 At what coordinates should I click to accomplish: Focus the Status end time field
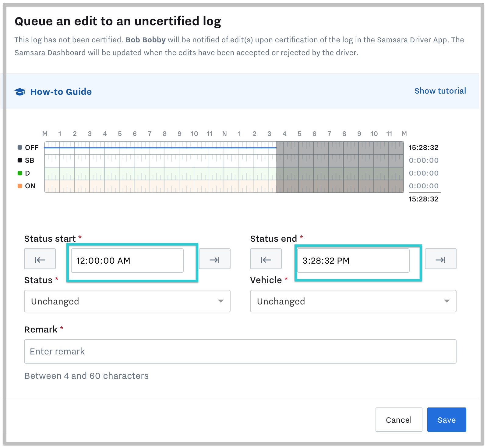pyautogui.click(x=353, y=261)
